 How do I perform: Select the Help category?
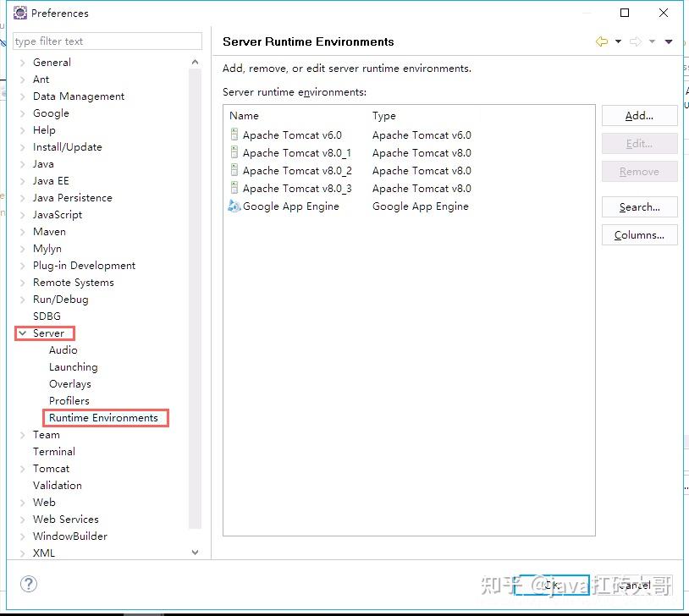click(x=44, y=130)
